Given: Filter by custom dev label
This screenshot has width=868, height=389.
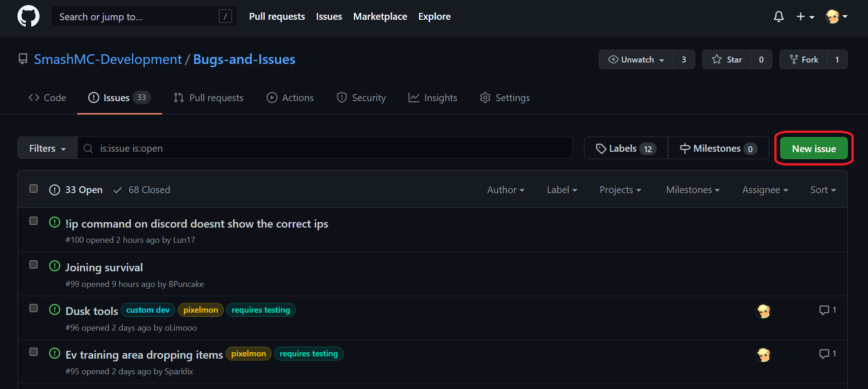Looking at the screenshot, I should tap(148, 310).
